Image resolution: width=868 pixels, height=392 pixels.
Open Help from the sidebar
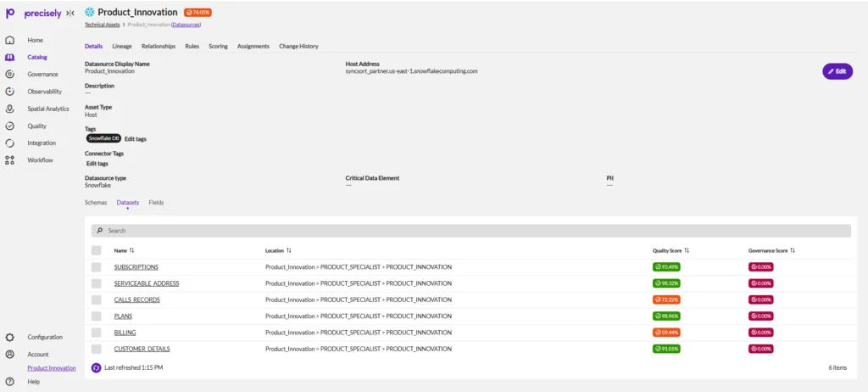(33, 382)
